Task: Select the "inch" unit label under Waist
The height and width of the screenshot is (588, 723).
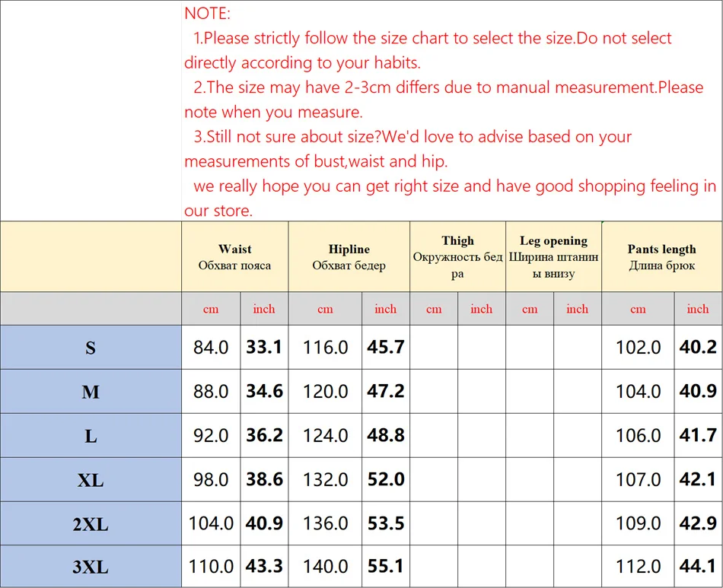Action: (264, 309)
